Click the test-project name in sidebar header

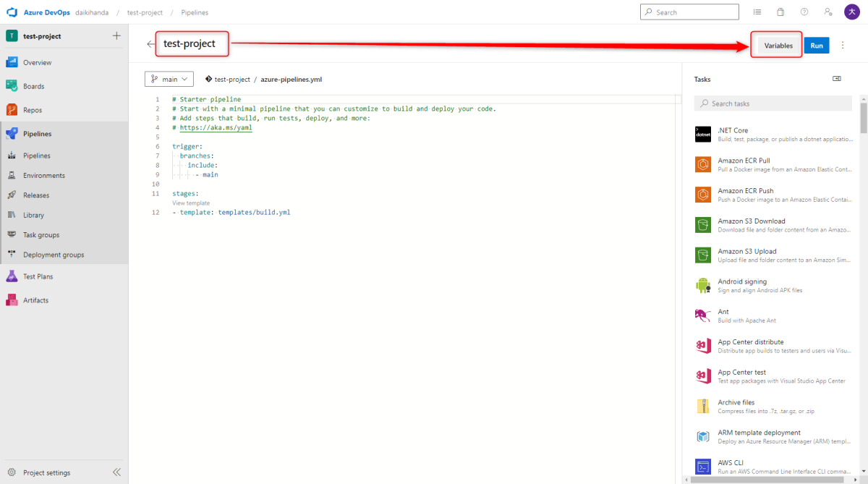tap(42, 36)
